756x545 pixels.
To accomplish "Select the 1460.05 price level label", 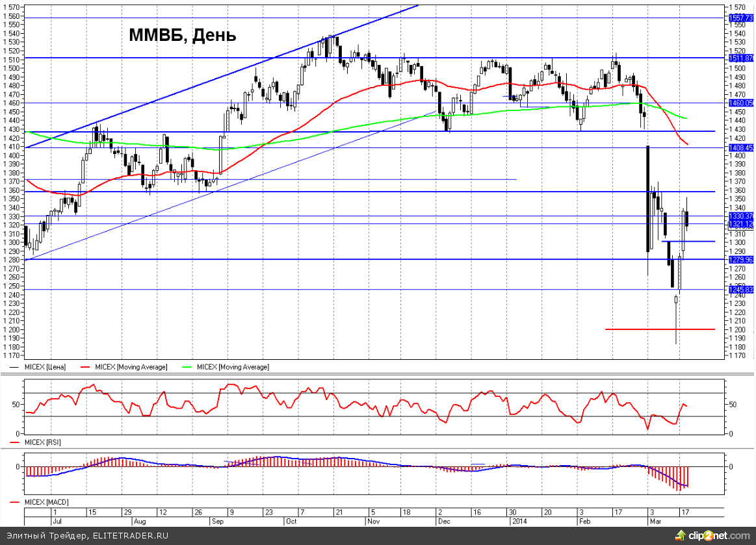I will 741,103.
